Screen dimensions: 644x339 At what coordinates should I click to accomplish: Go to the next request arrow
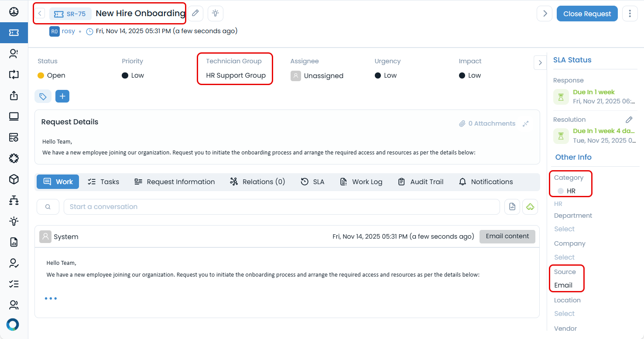545,14
